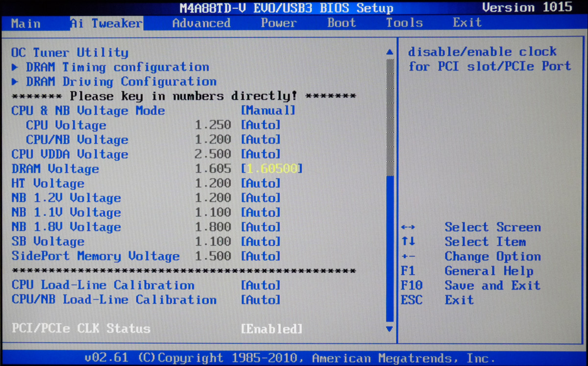The height and width of the screenshot is (366, 588).
Task: Switch to the Tools tab
Action: click(x=404, y=23)
